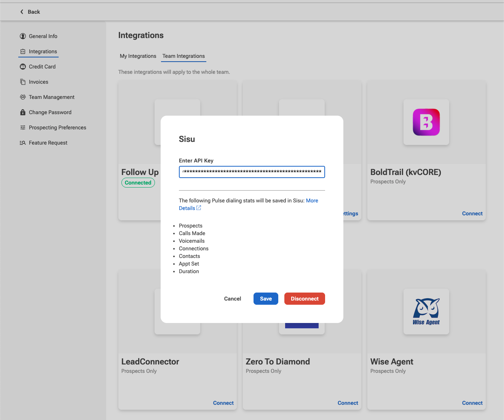Click 'Prospects Only' under Wise Agent
This screenshot has width=504, height=420.
coord(388,371)
